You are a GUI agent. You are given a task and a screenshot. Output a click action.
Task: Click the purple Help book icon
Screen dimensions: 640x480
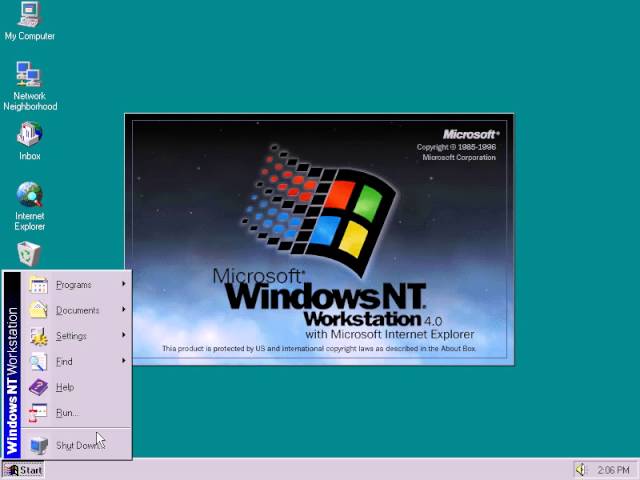click(x=38, y=387)
